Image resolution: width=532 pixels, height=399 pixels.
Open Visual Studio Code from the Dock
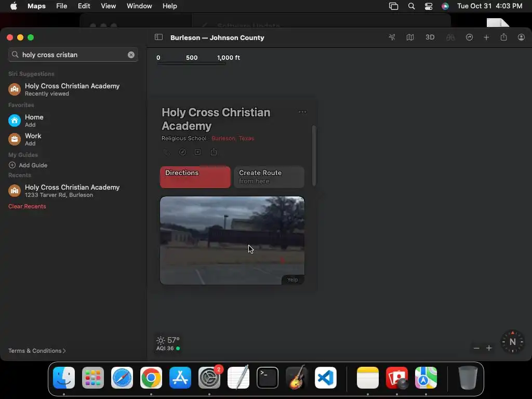click(x=325, y=378)
